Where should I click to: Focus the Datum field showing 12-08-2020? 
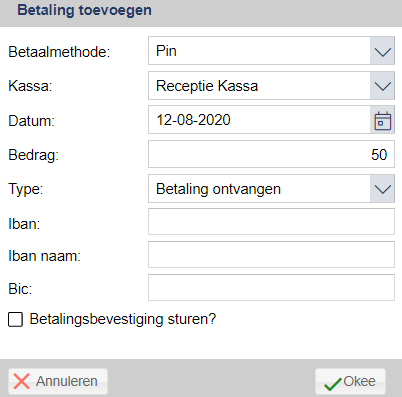[259, 120]
